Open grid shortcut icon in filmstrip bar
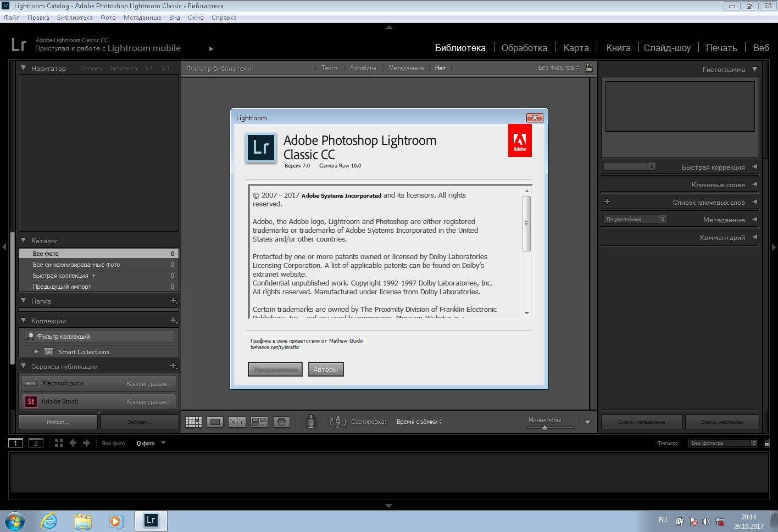The width and height of the screenshot is (778, 532). point(59,443)
